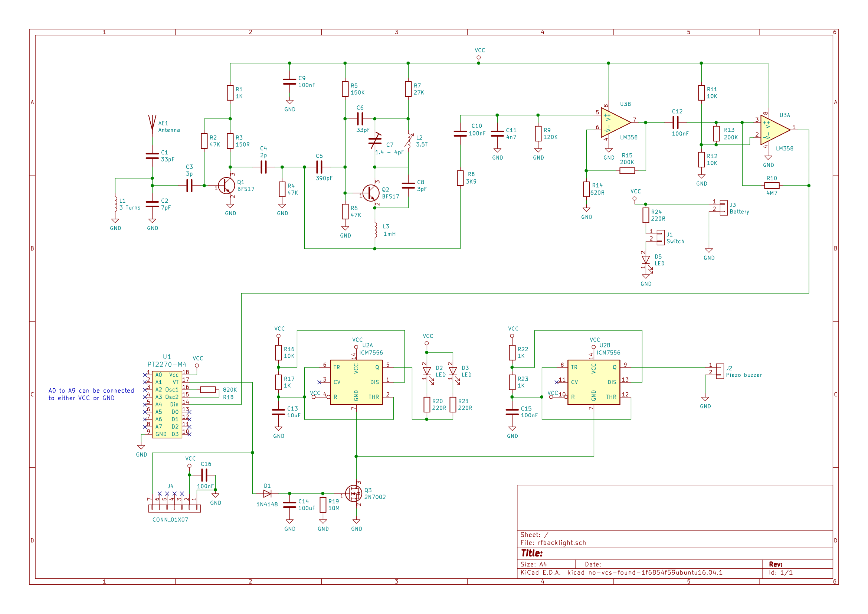Select the Q2 BF517 transistor symbol
Viewport: 868px width, 614px height.
(371, 193)
